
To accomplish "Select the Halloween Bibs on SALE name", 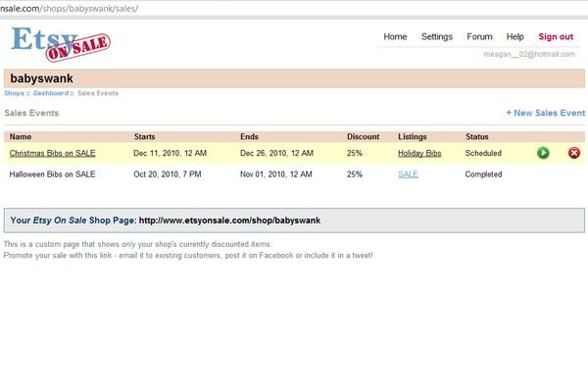I will 52,174.
